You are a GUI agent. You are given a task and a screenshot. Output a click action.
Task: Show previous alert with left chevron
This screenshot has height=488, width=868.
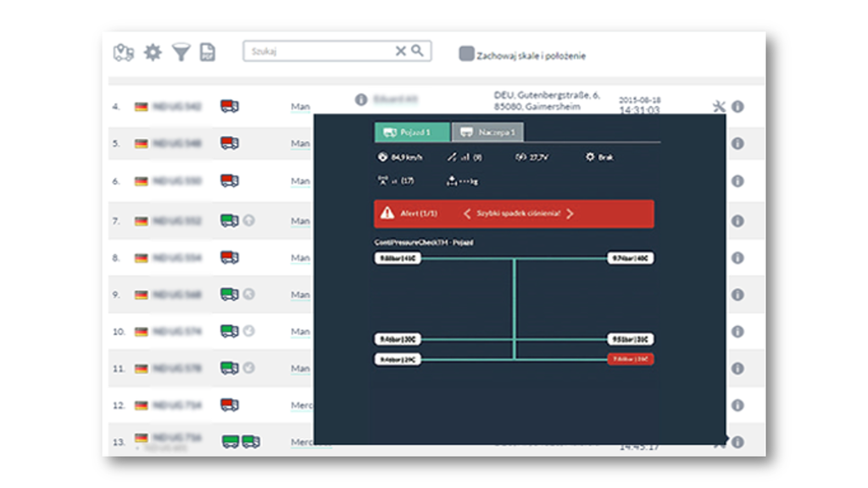click(467, 213)
